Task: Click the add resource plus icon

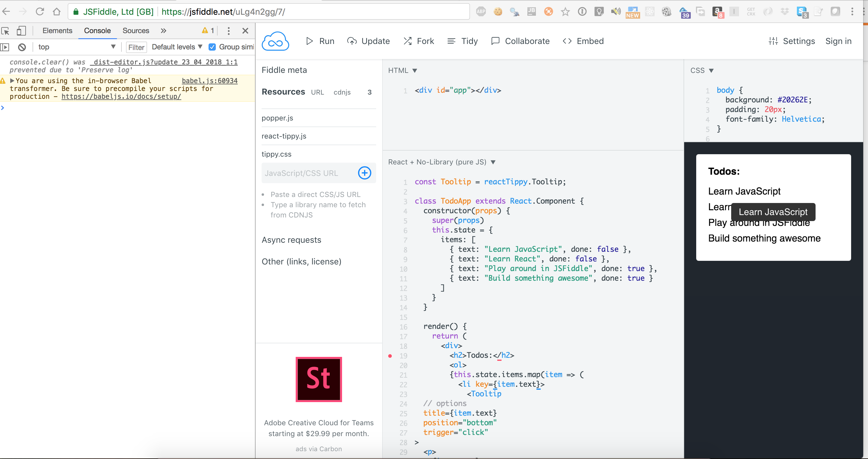Action: pyautogui.click(x=364, y=173)
